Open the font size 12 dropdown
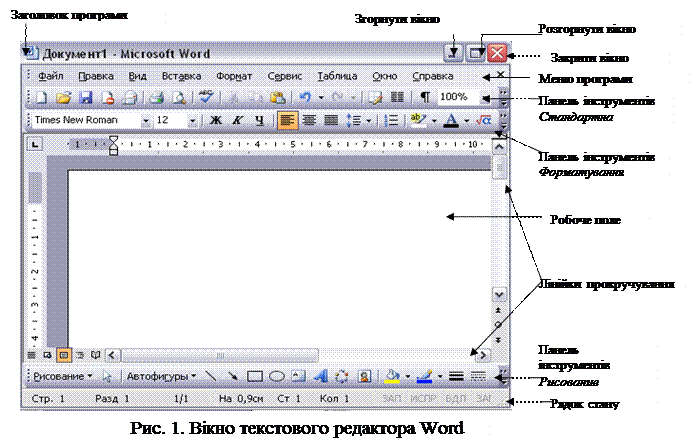 (x=192, y=120)
